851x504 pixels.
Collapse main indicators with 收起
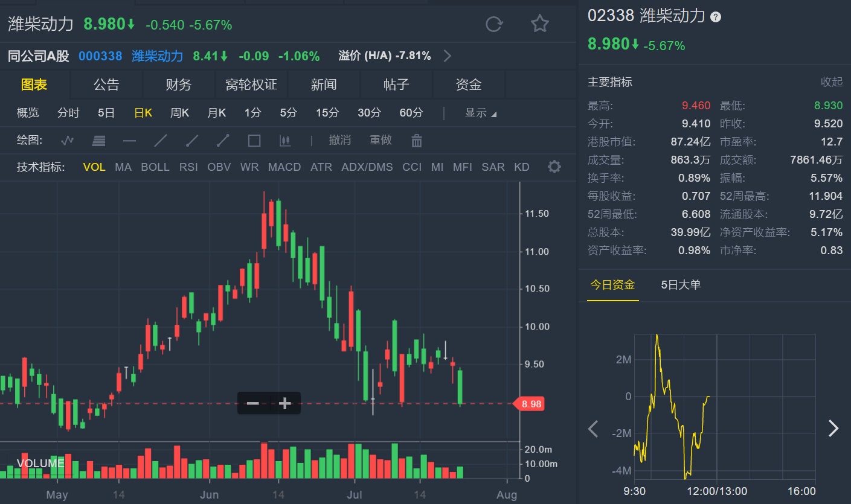831,82
